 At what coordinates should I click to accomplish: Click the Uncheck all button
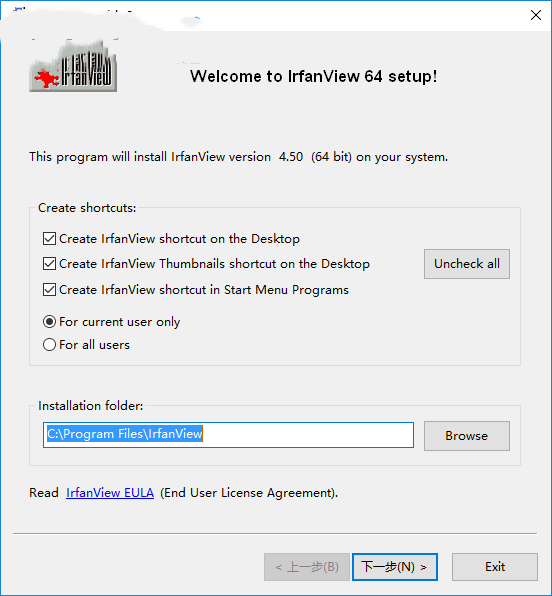(467, 264)
